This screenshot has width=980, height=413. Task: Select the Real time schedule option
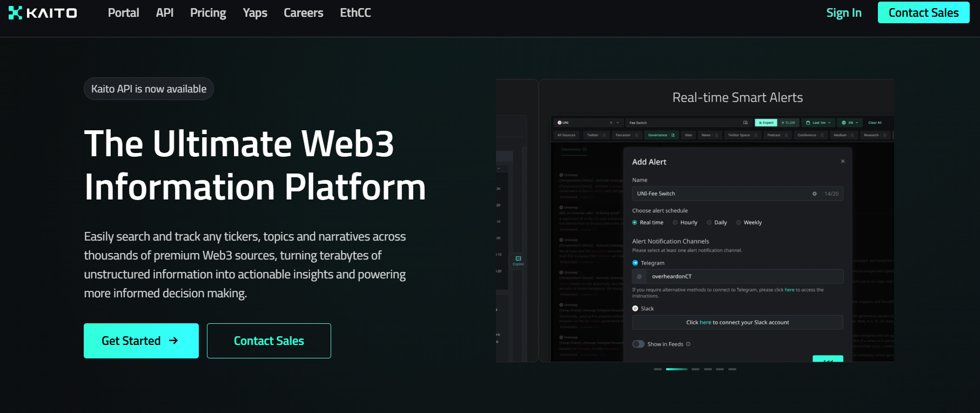pos(648,222)
